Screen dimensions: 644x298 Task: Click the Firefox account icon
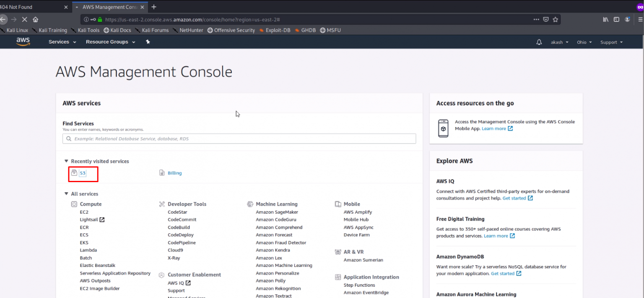(x=628, y=19)
